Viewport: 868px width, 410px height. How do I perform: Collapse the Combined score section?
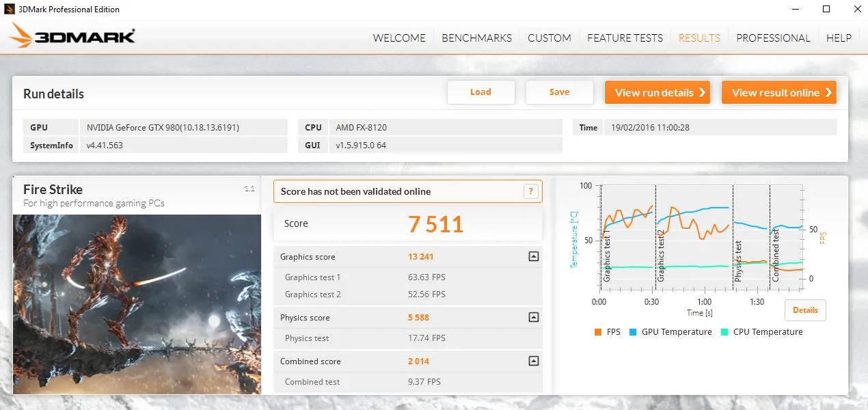pyautogui.click(x=533, y=361)
